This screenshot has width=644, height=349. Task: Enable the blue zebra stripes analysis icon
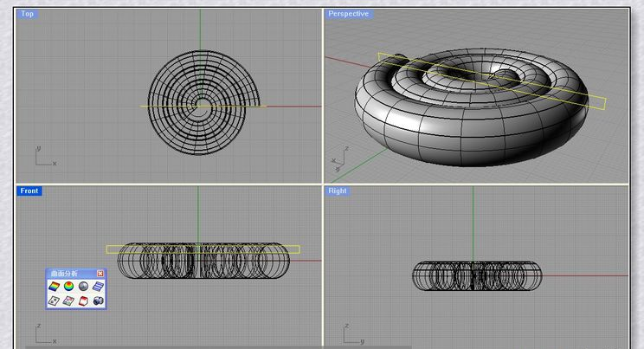[98, 286]
